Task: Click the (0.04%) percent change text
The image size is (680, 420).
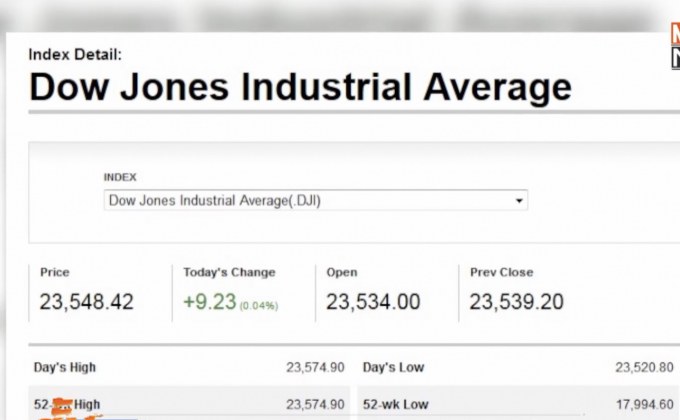Action: click(258, 304)
